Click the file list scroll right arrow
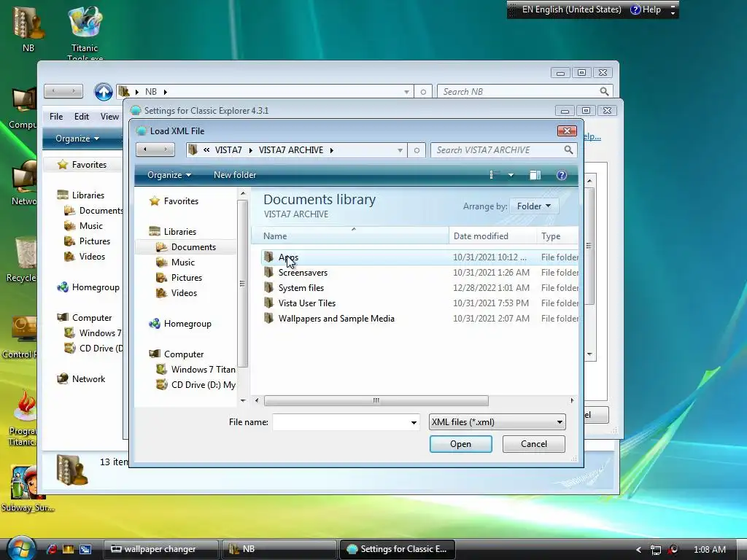Viewport: 747px width, 560px height. (x=572, y=400)
